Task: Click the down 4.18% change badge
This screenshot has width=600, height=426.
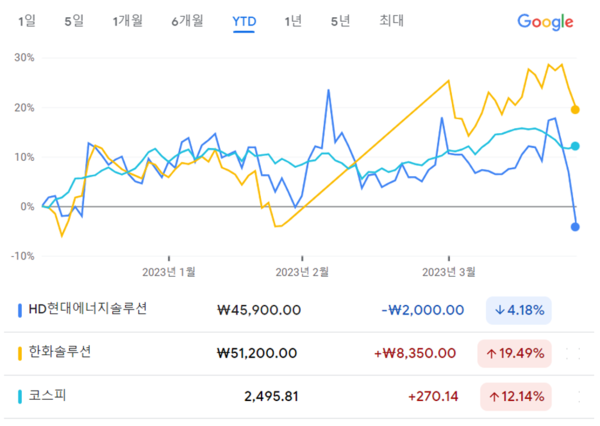Action: click(x=518, y=310)
